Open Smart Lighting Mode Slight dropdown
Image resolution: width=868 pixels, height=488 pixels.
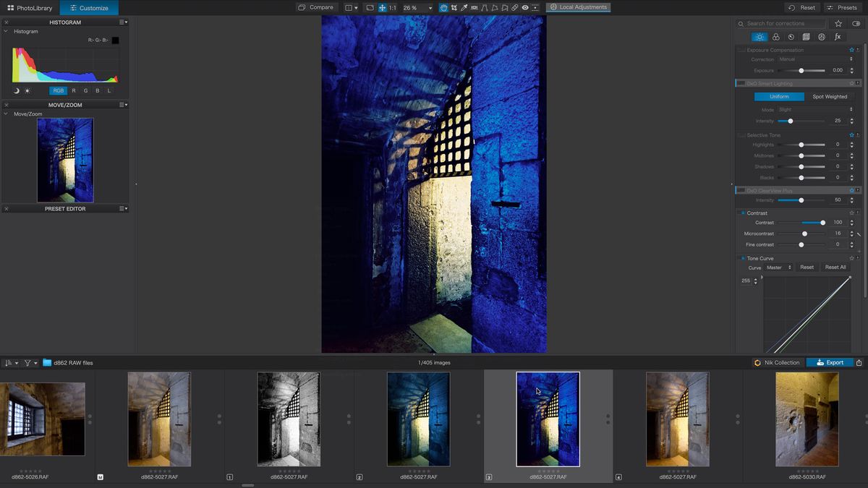tap(817, 110)
